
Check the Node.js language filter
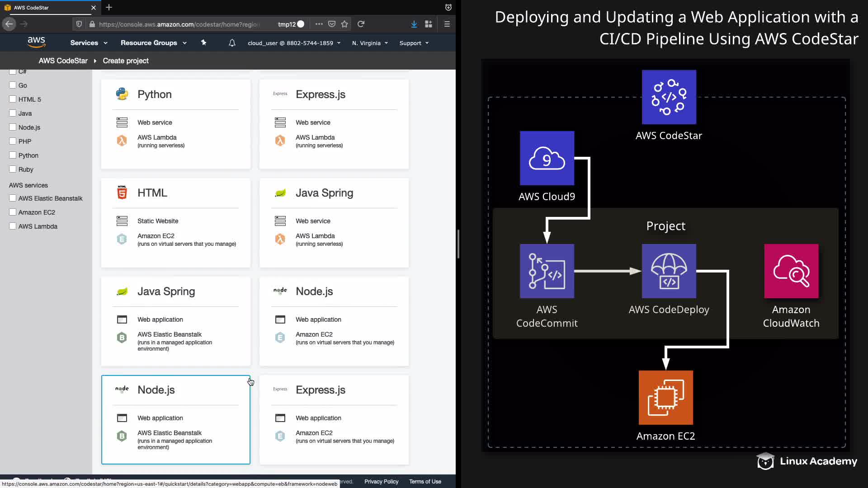(x=13, y=127)
